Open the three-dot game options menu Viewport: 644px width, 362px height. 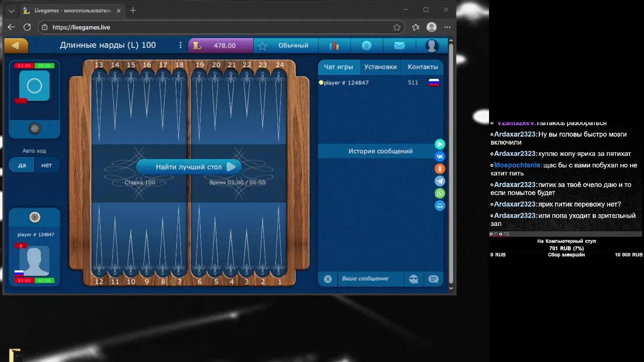pyautogui.click(x=180, y=45)
